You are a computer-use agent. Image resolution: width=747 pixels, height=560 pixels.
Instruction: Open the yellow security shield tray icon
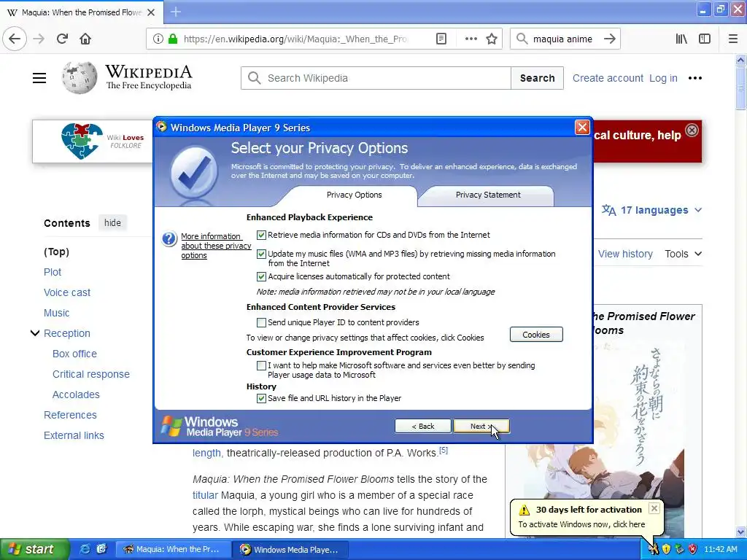(x=667, y=549)
